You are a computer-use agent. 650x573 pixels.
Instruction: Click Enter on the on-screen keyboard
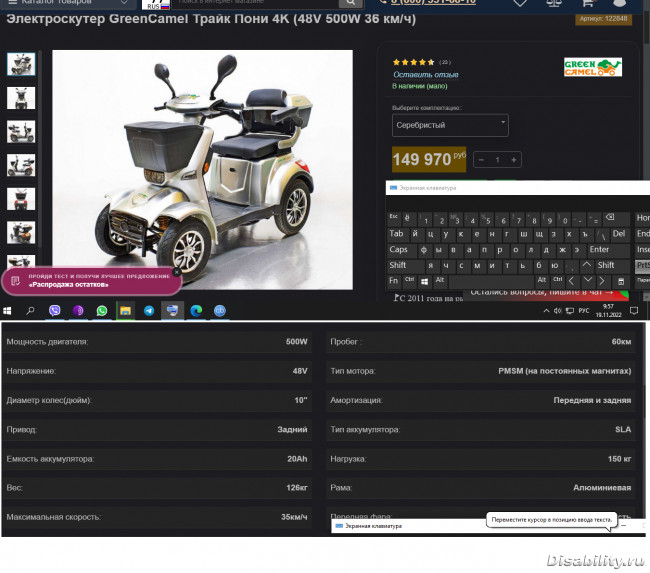click(x=604, y=250)
